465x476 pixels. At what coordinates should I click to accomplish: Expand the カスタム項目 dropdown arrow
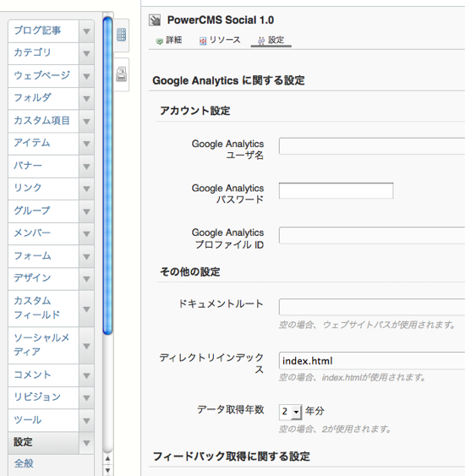[86, 121]
